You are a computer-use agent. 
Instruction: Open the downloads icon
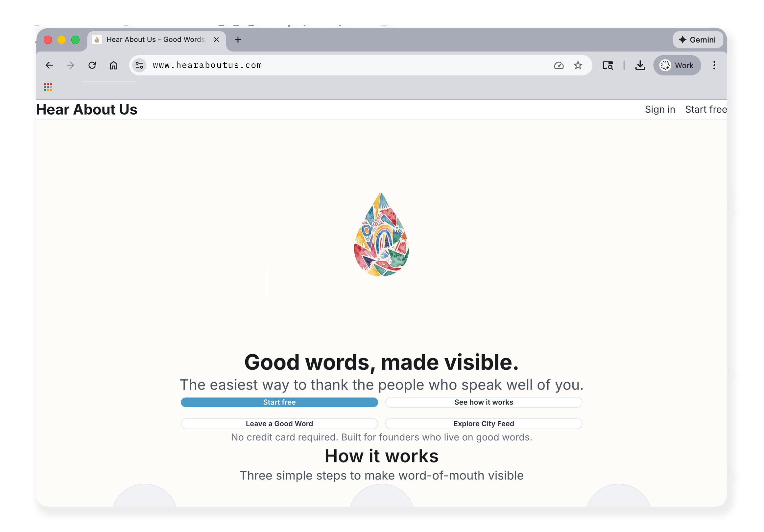pyautogui.click(x=640, y=65)
